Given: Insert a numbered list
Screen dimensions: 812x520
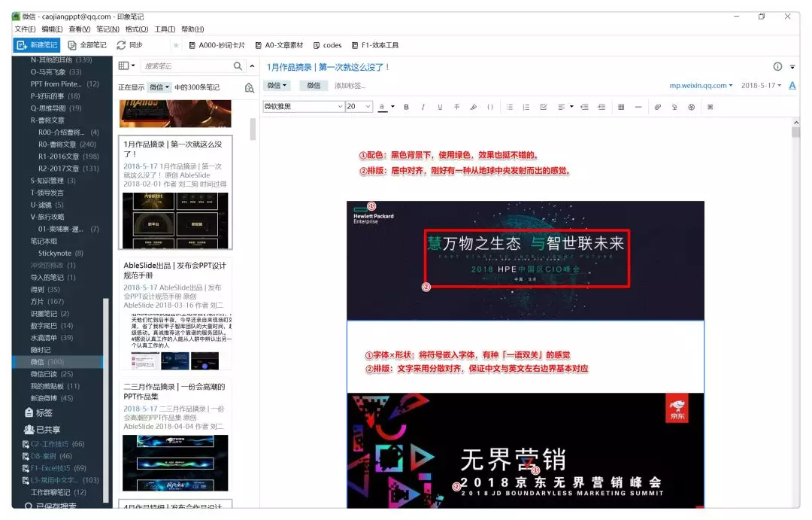Looking at the screenshot, I should coord(526,107).
